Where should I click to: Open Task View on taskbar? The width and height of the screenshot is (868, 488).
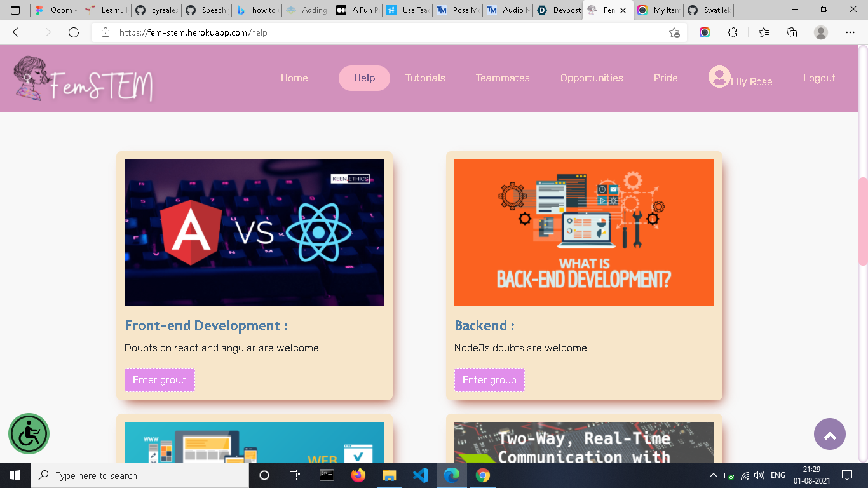(295, 475)
